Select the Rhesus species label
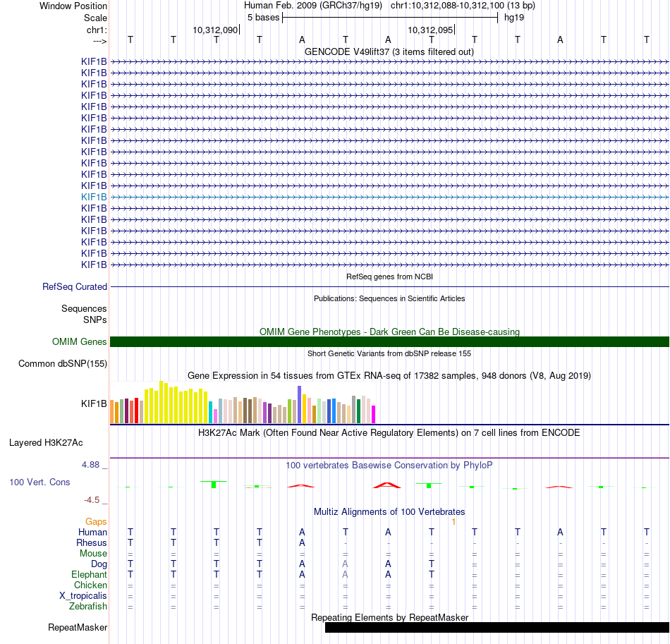This screenshot has width=670, height=644. click(x=92, y=542)
